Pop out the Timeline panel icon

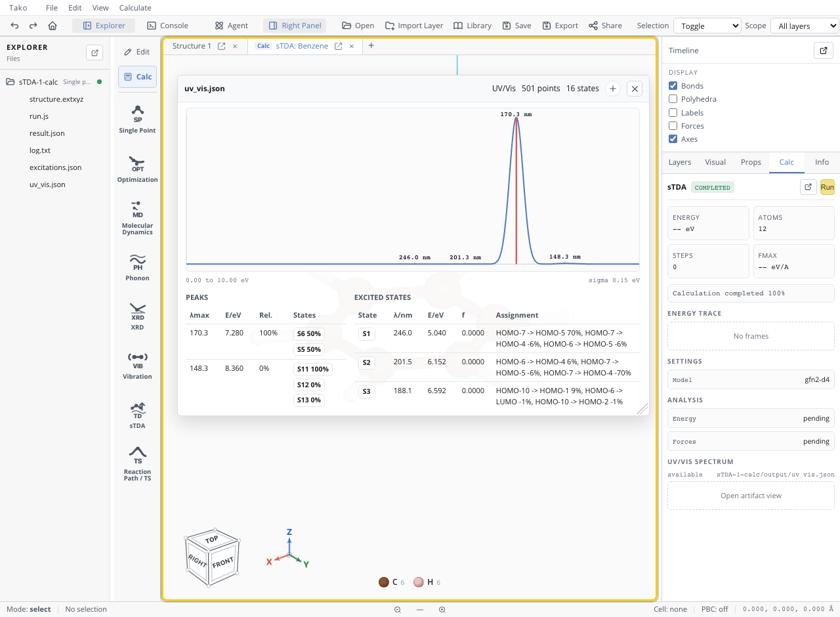coord(823,51)
